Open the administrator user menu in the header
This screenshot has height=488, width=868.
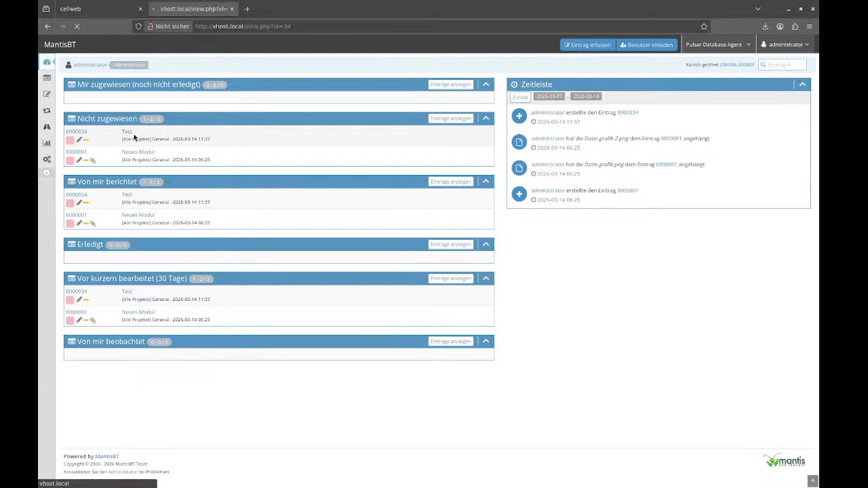tap(785, 45)
